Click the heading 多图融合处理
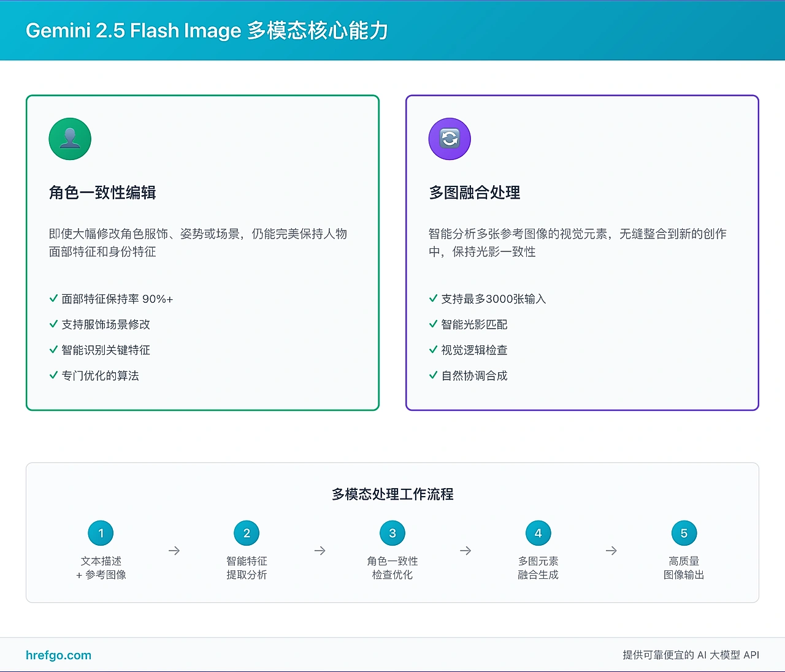This screenshot has height=672, width=785. tap(475, 193)
